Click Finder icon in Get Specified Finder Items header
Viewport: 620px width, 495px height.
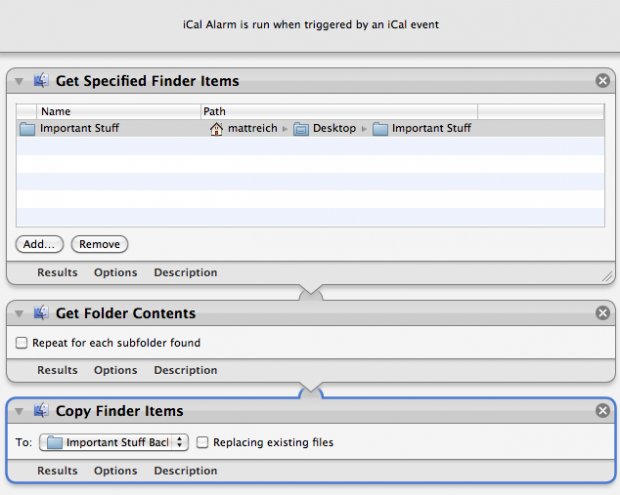coord(41,80)
